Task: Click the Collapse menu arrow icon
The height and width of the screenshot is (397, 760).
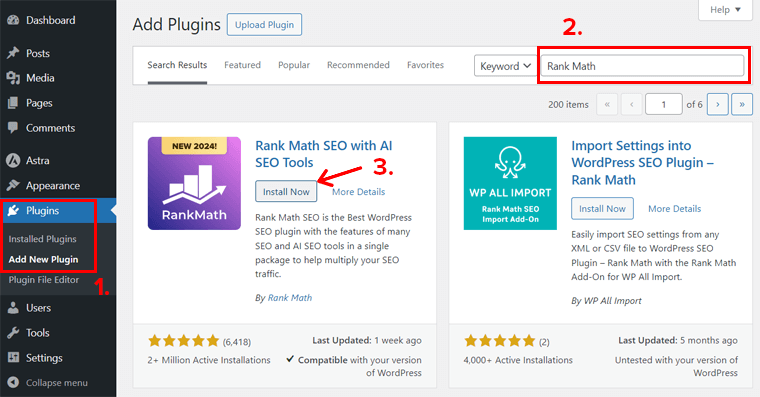Action: pyautogui.click(x=13, y=382)
